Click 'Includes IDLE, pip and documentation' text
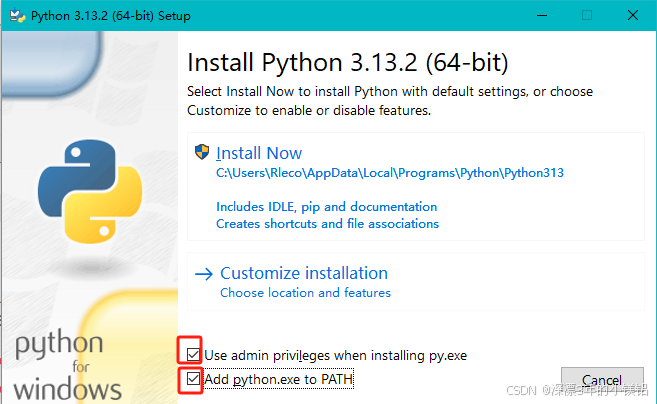Viewport: 657px width, 404px height. tap(326, 207)
